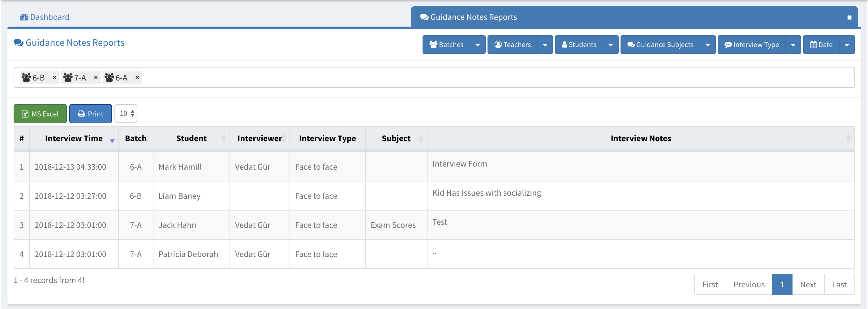Remove the 6-B batch filter tag
868x309 pixels.
[54, 78]
